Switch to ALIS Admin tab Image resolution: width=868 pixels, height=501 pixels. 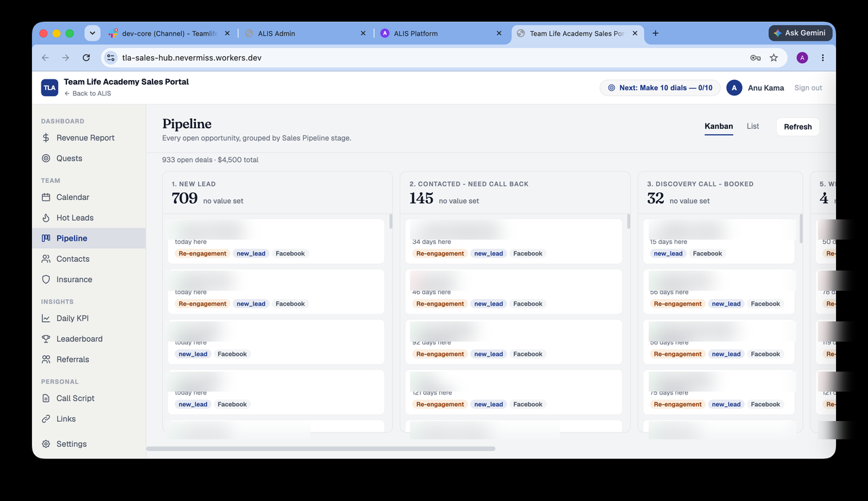tap(304, 33)
